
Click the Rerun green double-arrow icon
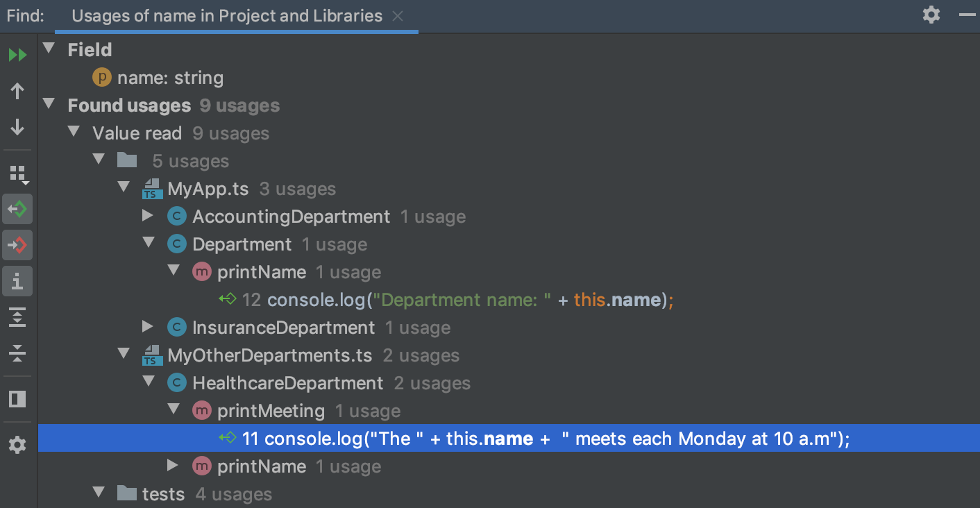(x=17, y=55)
